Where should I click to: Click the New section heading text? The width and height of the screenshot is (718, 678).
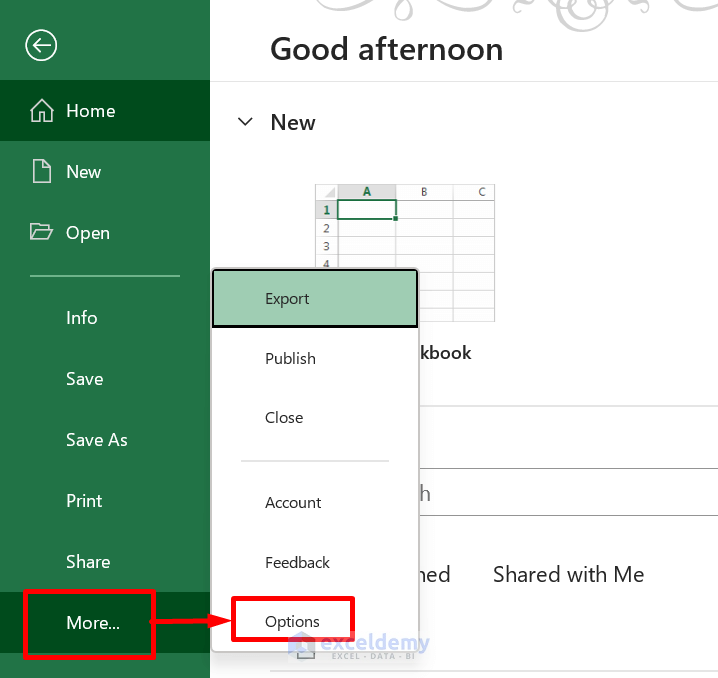pos(293,122)
